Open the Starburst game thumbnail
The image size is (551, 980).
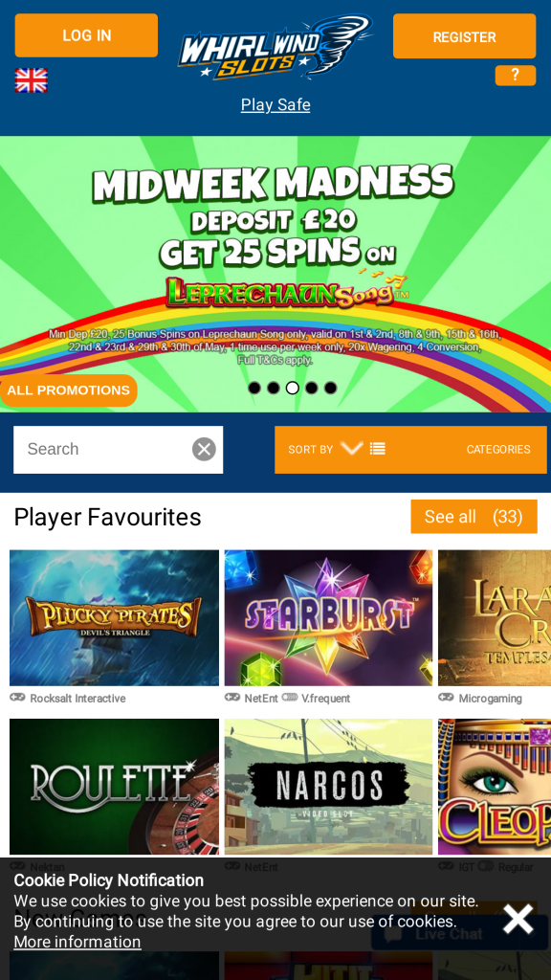click(x=329, y=617)
